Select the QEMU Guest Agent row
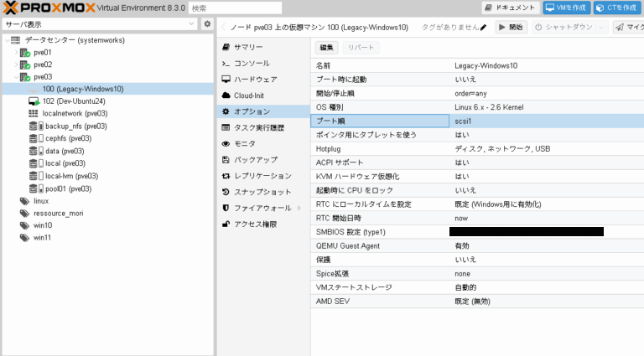The image size is (644, 356). click(x=477, y=245)
